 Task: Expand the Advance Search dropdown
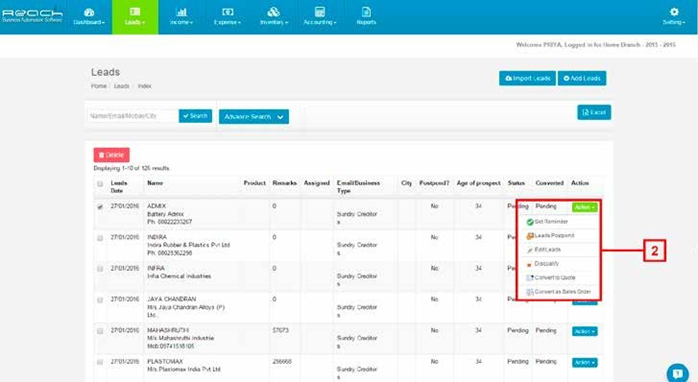pyautogui.click(x=254, y=117)
